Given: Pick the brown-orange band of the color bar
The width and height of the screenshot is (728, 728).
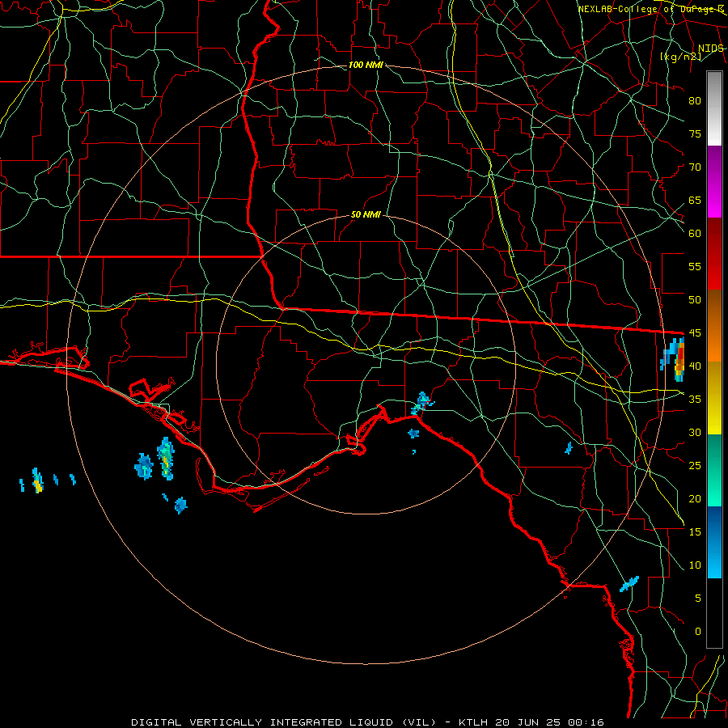Looking at the screenshot, I should tap(714, 326).
